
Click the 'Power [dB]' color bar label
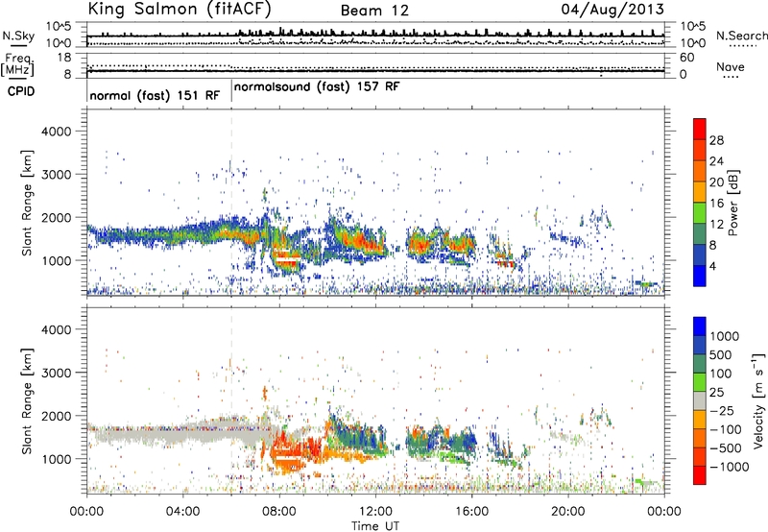point(732,203)
